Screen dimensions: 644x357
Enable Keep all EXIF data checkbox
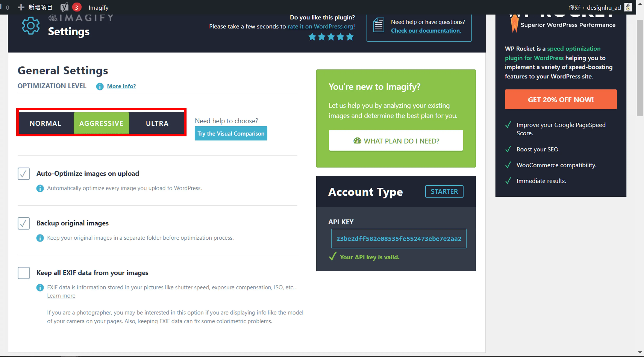click(24, 273)
